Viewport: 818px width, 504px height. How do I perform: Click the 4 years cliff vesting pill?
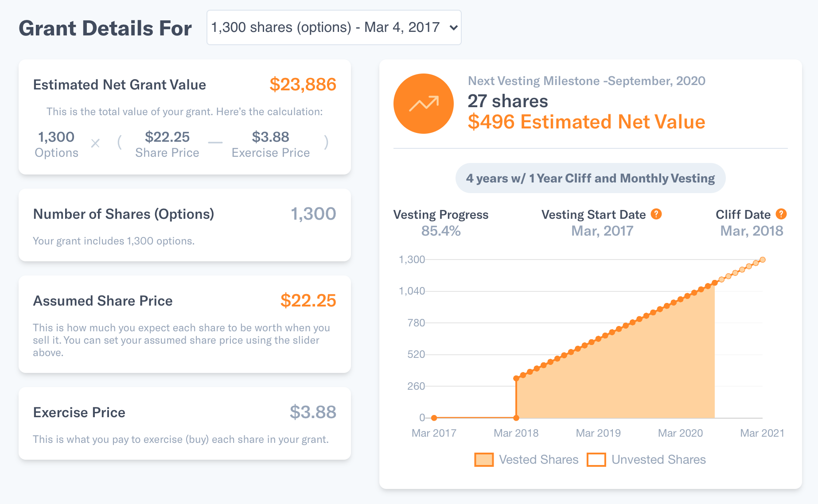(x=590, y=178)
